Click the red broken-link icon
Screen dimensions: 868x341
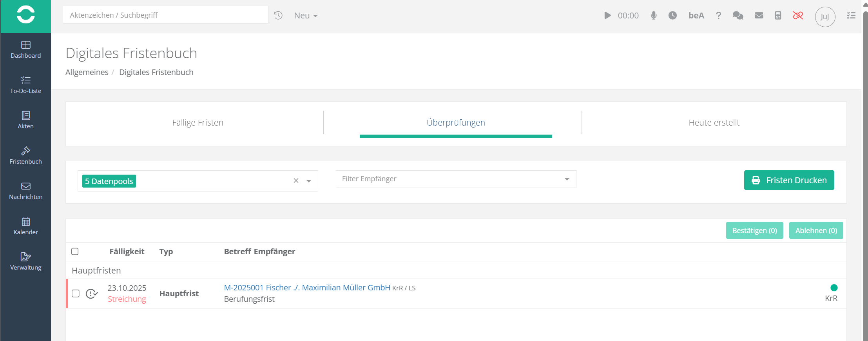click(x=798, y=15)
